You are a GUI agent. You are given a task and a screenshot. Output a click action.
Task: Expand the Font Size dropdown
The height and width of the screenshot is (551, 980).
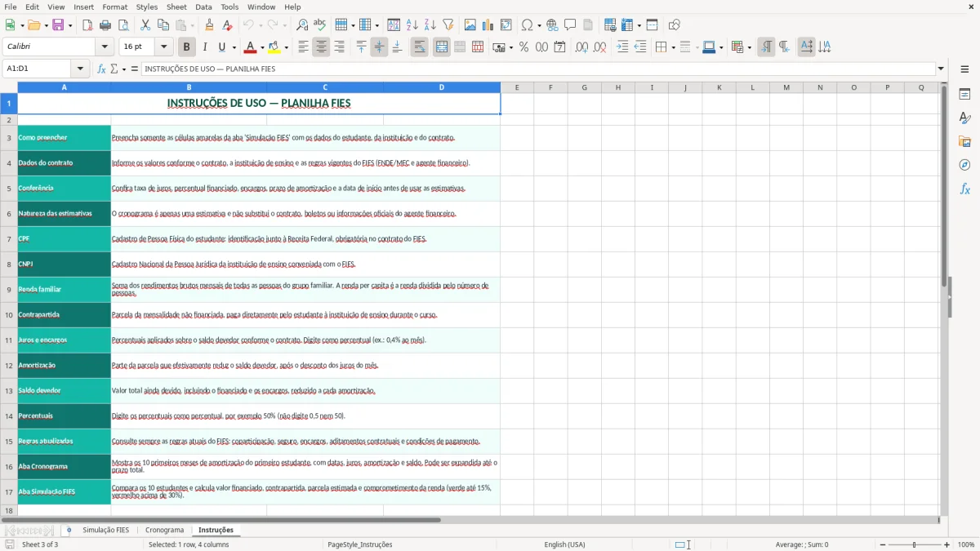tap(163, 47)
